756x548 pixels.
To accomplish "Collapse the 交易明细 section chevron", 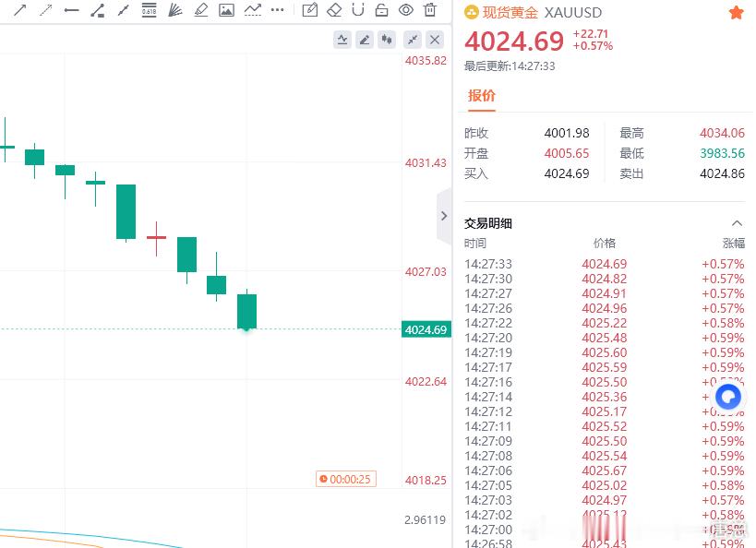I will point(737,223).
